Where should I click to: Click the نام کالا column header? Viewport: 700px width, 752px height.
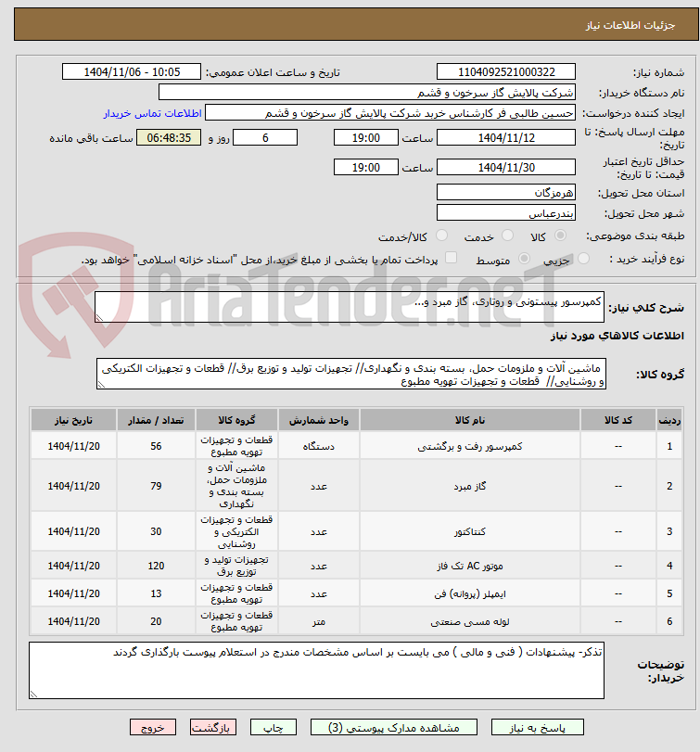click(x=470, y=420)
